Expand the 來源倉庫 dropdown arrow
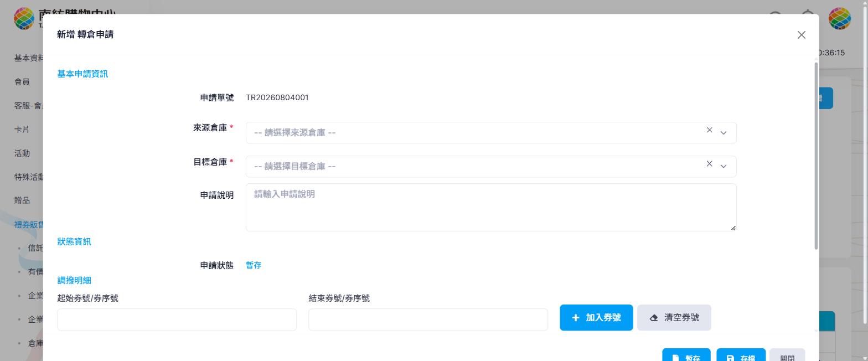Screen dimensions: 868x361 (x=723, y=133)
